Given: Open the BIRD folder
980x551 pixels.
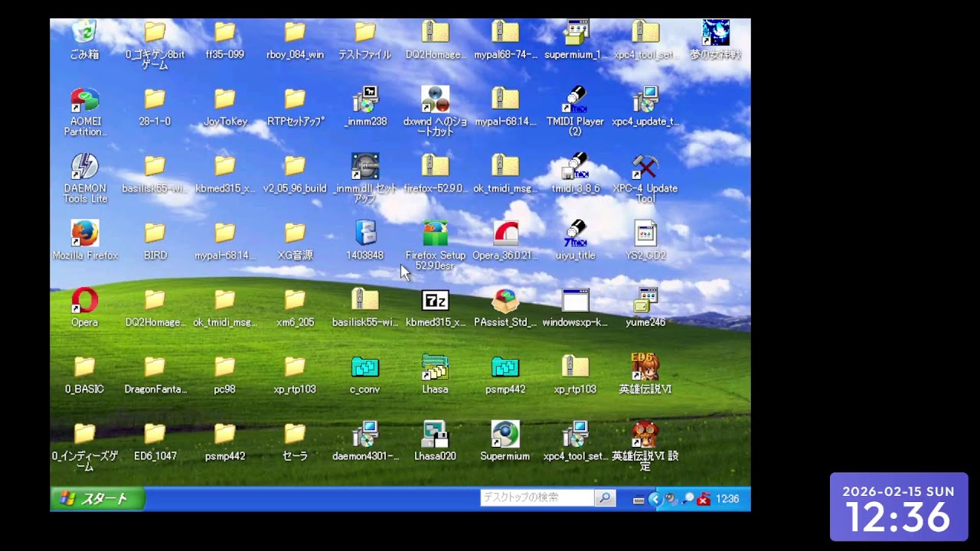Looking at the screenshot, I should pyautogui.click(x=155, y=233).
